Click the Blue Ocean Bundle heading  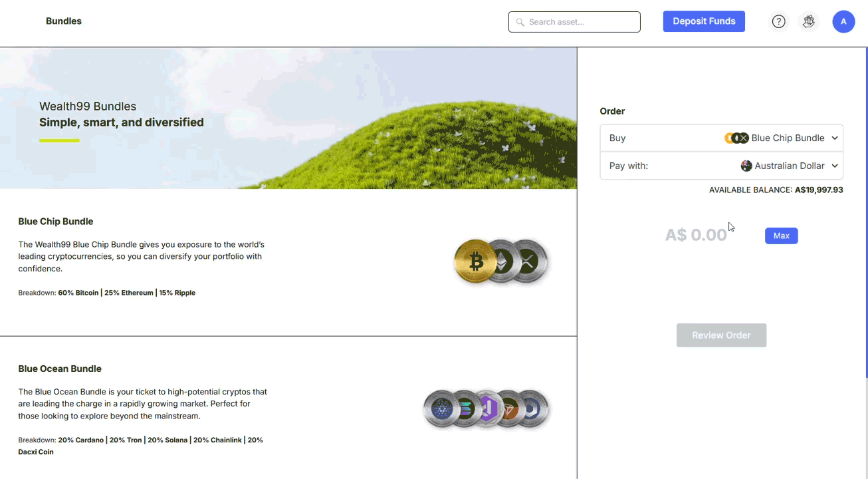[60, 369]
